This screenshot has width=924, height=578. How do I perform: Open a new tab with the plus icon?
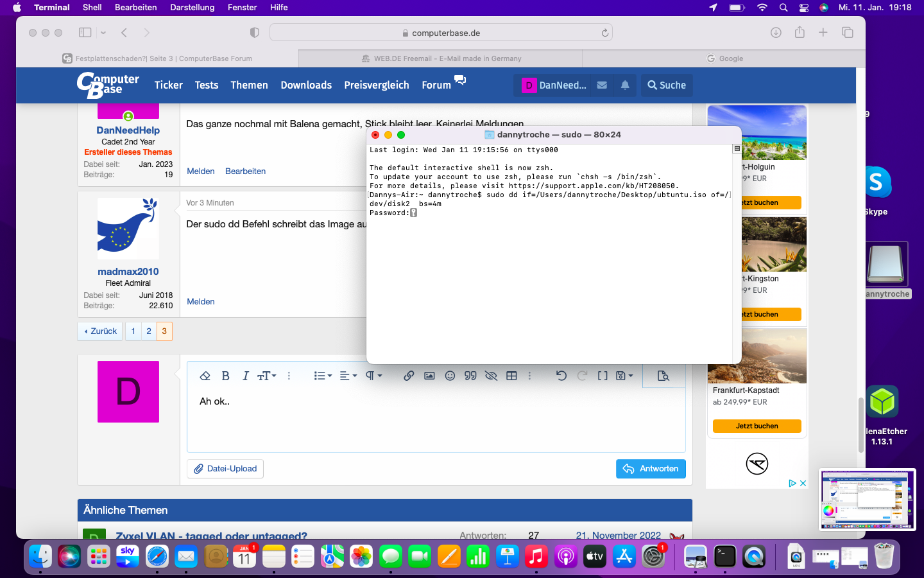click(823, 33)
